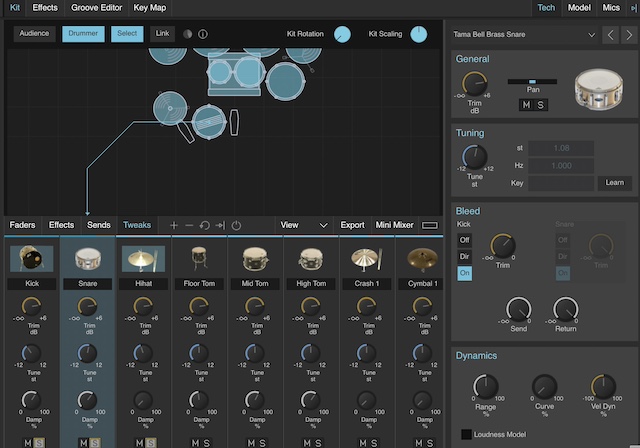Toggle Solo in the General section
The height and width of the screenshot is (448, 640).
541,105
